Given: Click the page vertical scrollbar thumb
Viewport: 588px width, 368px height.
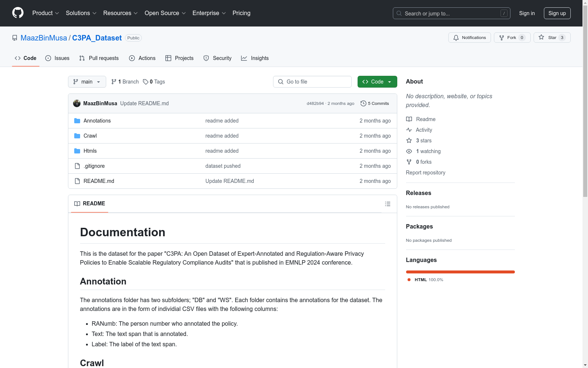Looking at the screenshot, I should pyautogui.click(x=585, y=101).
